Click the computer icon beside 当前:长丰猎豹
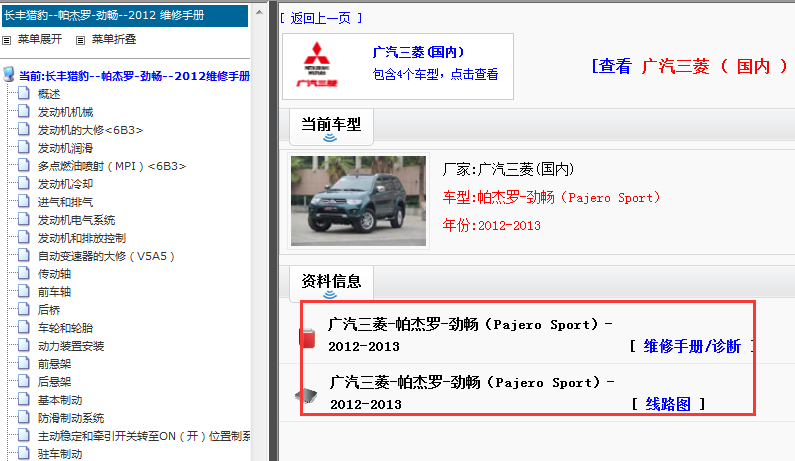Screen dimensions: 795x461 (9, 75)
